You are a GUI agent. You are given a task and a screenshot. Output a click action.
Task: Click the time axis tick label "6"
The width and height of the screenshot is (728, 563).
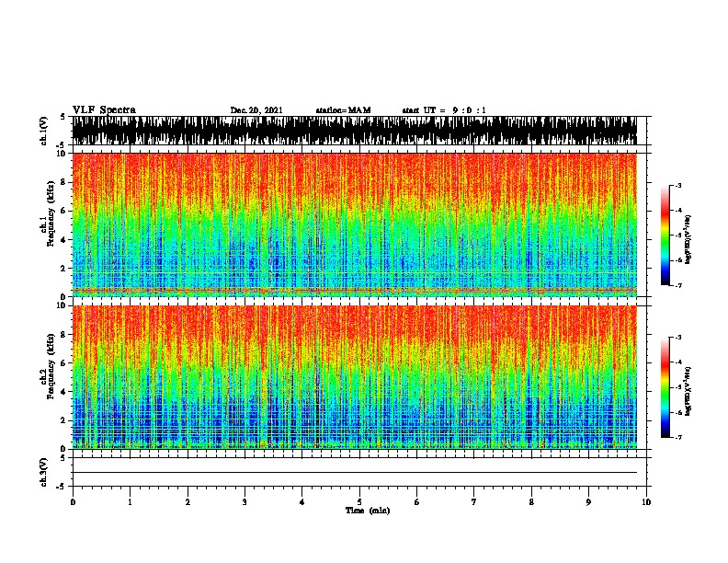[x=416, y=502]
